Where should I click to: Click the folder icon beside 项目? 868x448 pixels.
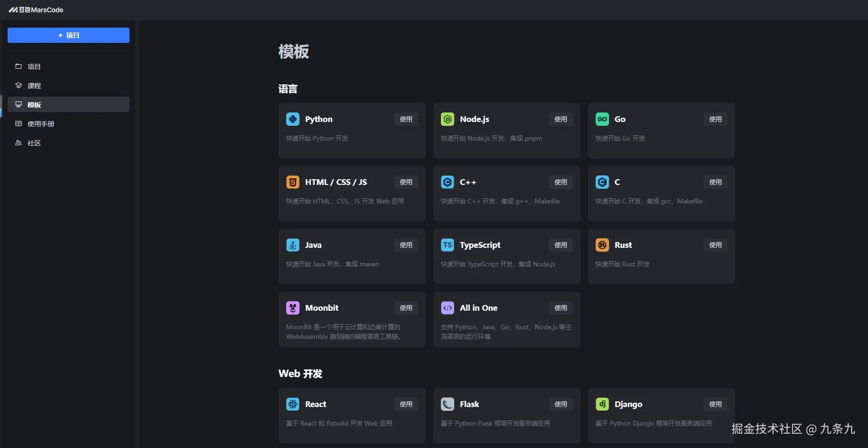click(x=19, y=66)
